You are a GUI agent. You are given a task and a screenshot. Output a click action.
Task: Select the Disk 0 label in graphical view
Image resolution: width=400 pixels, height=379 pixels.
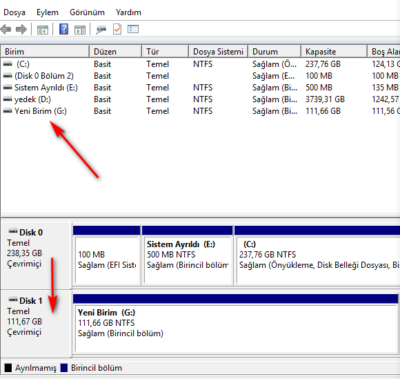31,232
